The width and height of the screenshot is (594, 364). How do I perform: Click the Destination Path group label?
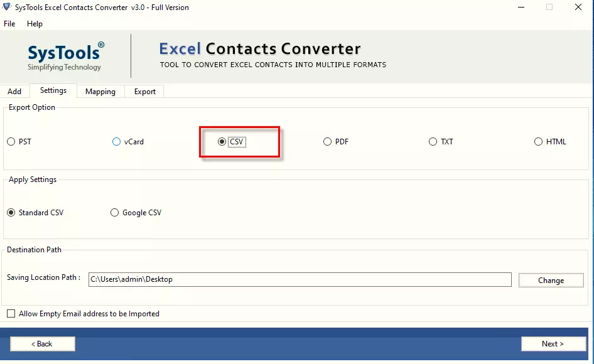tap(34, 250)
